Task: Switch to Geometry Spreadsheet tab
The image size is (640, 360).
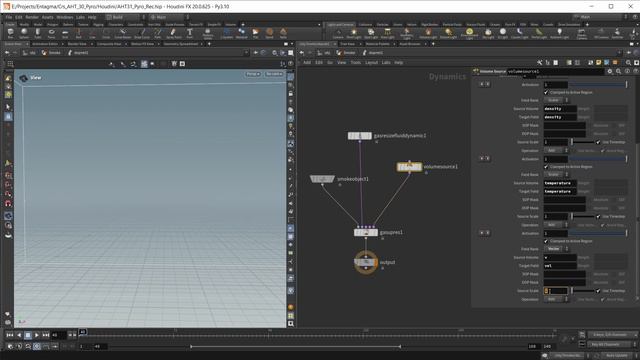Action: click(181, 44)
